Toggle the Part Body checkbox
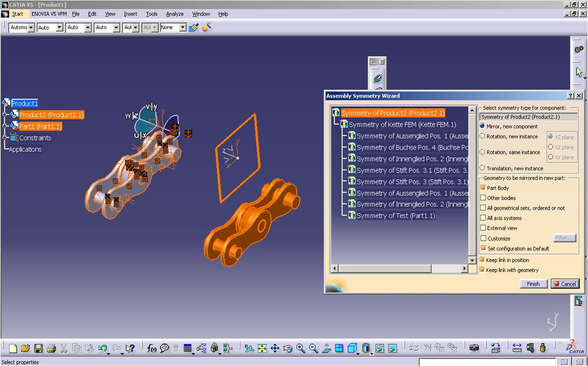Screen dimensions: 588x366 pos(483,188)
